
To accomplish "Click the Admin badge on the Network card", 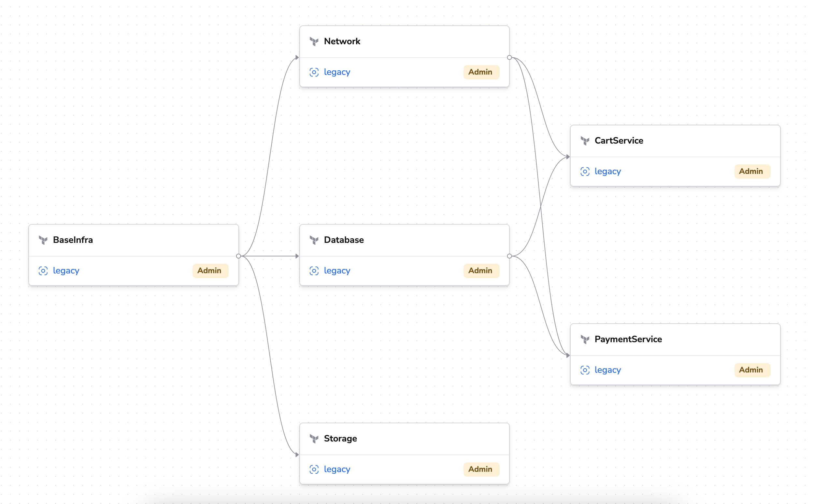I will (481, 72).
